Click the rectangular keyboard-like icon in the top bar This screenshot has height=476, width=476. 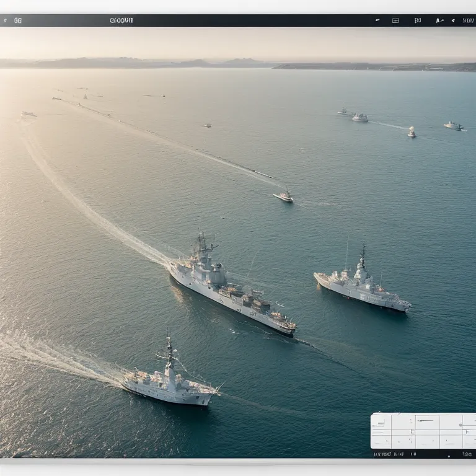(395, 20)
